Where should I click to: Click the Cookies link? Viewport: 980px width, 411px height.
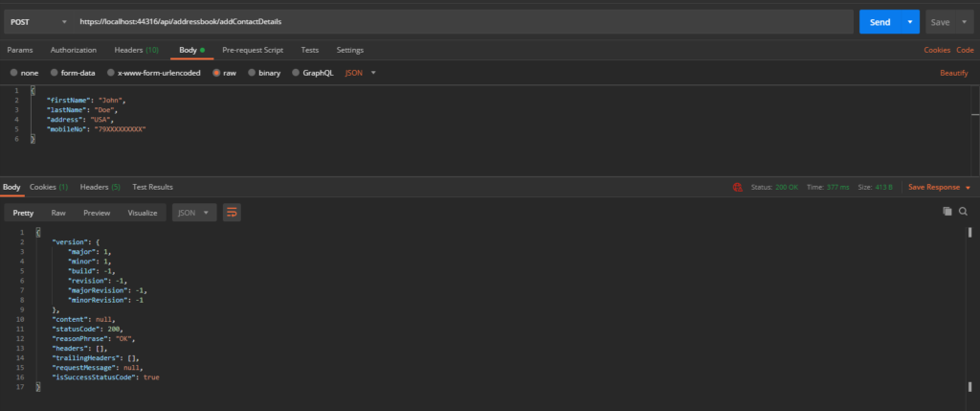937,50
